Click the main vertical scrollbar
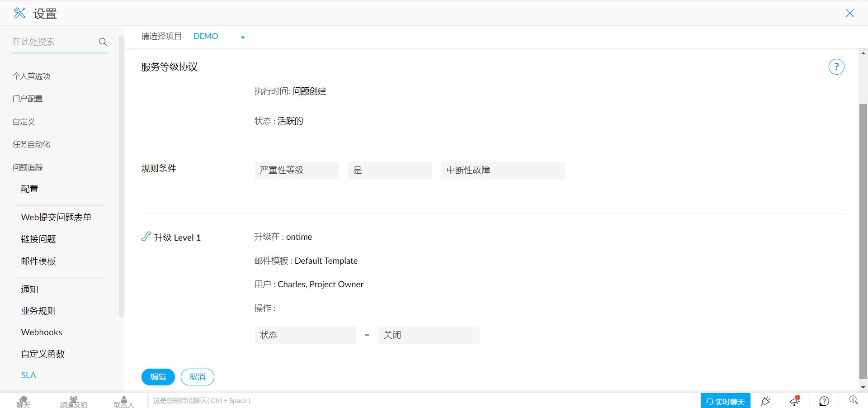This screenshot has height=408, width=868. tap(863, 241)
